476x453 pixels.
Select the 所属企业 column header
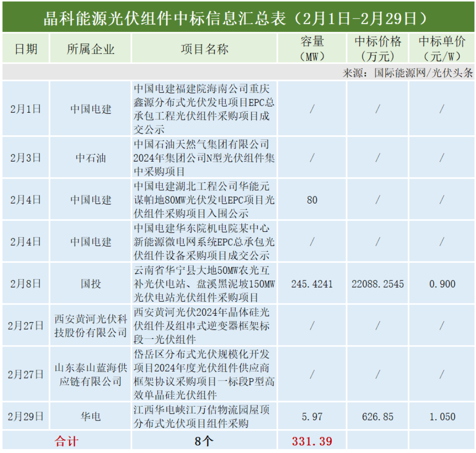pyautogui.click(x=90, y=49)
